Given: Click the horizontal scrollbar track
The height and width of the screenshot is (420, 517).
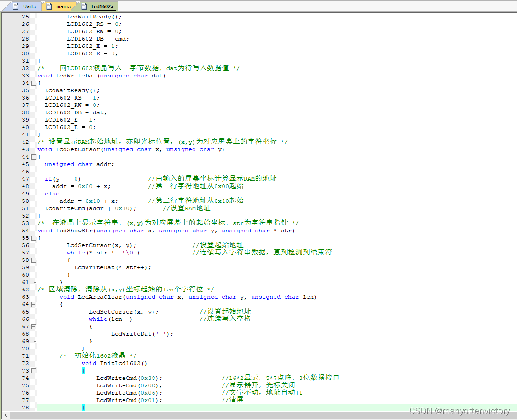Looking at the screenshot, I should click(x=262, y=415).
